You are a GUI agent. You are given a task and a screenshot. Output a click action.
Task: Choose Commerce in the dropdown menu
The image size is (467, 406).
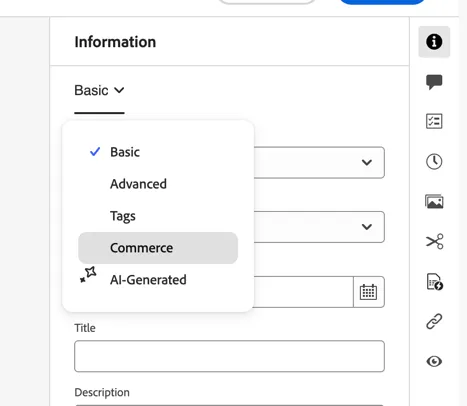pos(158,248)
